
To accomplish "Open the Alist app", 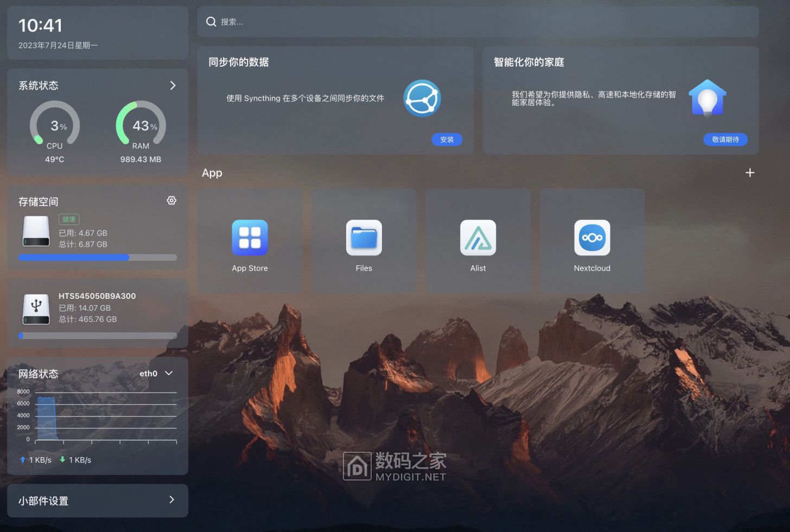I will [478, 238].
